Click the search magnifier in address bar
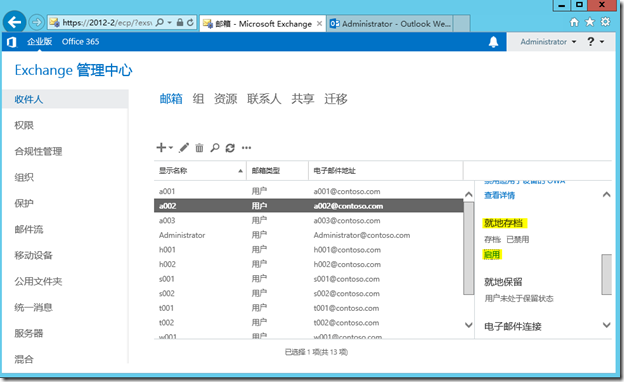This screenshot has height=382, width=624. pyautogui.click(x=160, y=23)
